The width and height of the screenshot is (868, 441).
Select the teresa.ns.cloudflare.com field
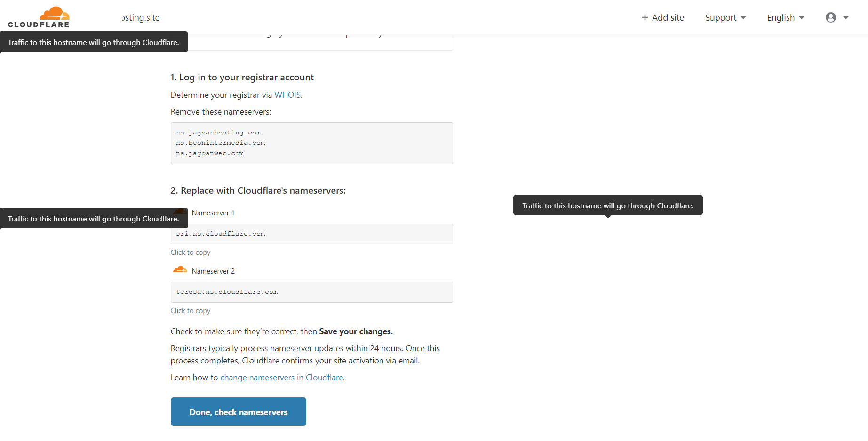pyautogui.click(x=311, y=292)
